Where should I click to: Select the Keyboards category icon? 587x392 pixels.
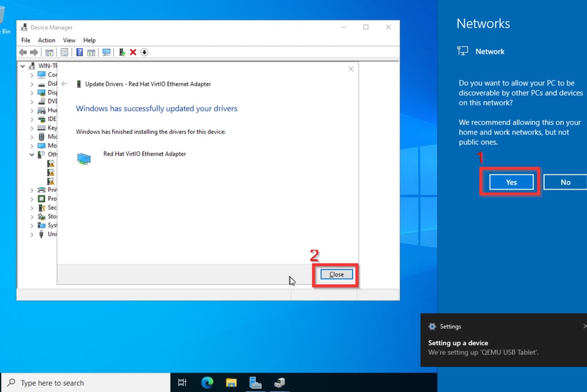[x=41, y=128]
